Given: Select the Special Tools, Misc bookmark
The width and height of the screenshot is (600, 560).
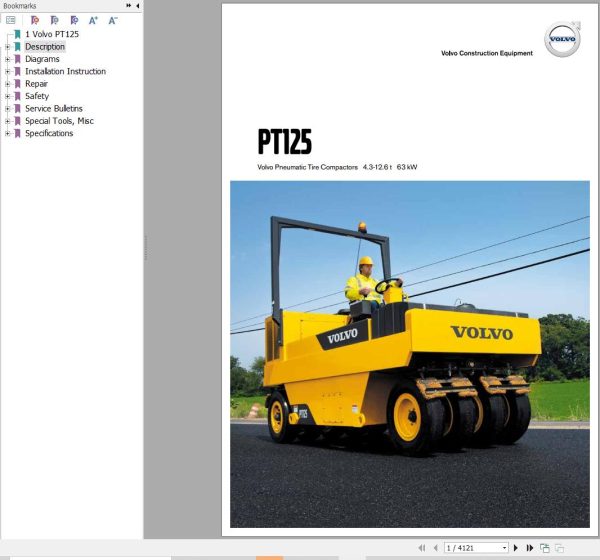Looking at the screenshot, I should pyautogui.click(x=59, y=121).
